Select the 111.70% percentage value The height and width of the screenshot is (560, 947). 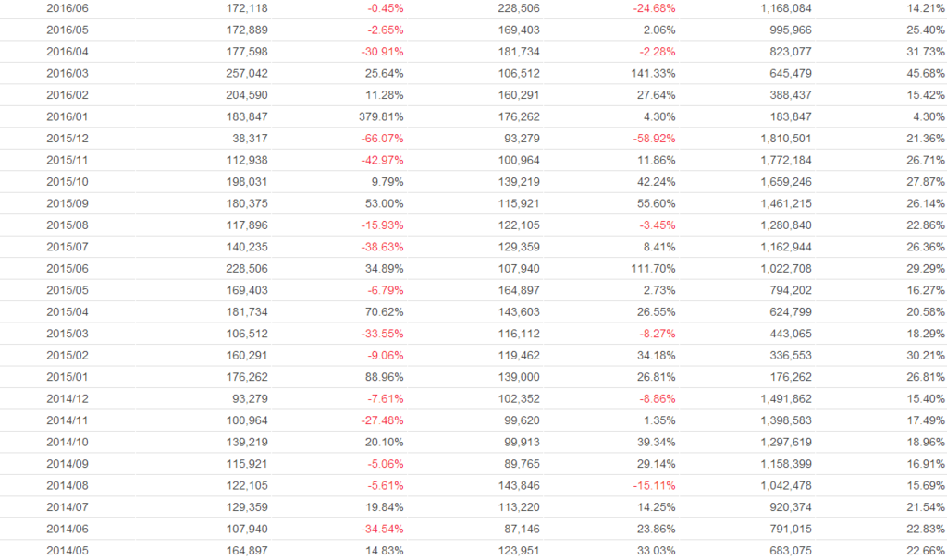(x=652, y=269)
